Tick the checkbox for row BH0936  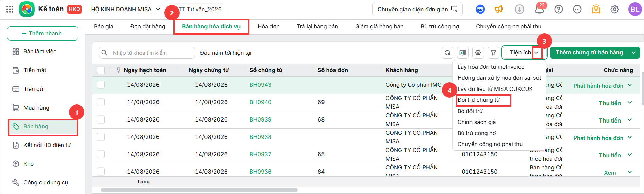pyautogui.click(x=101, y=171)
